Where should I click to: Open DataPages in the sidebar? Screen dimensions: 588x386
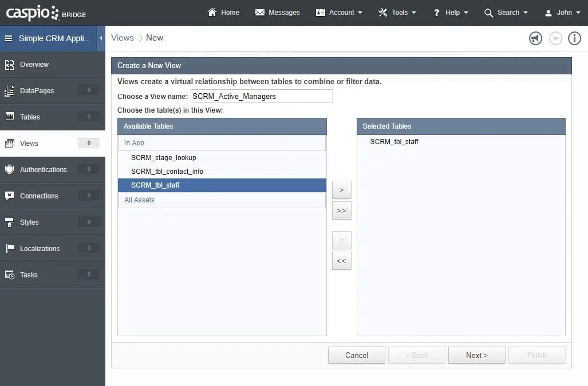(x=37, y=91)
